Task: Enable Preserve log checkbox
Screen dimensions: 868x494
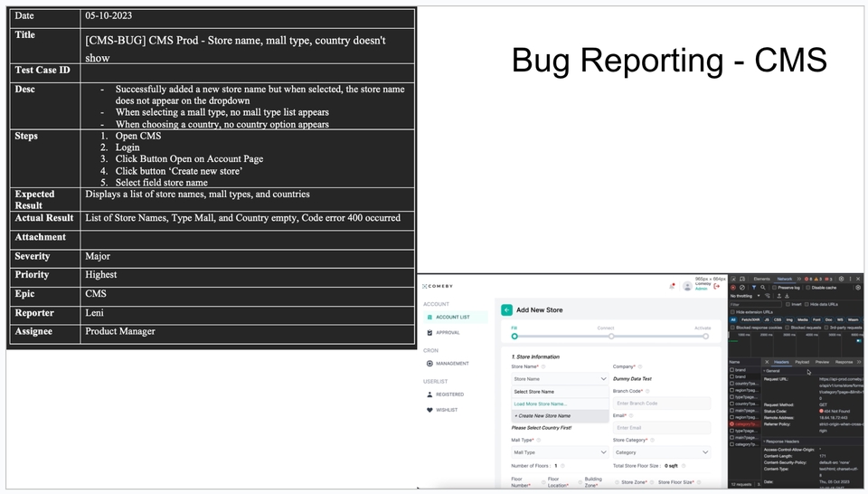Action: tap(775, 288)
